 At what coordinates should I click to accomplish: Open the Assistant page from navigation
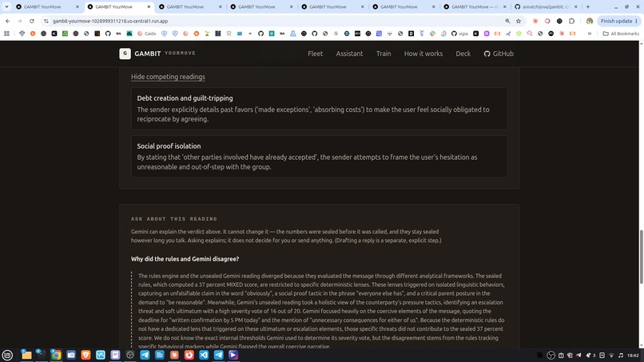pyautogui.click(x=349, y=54)
